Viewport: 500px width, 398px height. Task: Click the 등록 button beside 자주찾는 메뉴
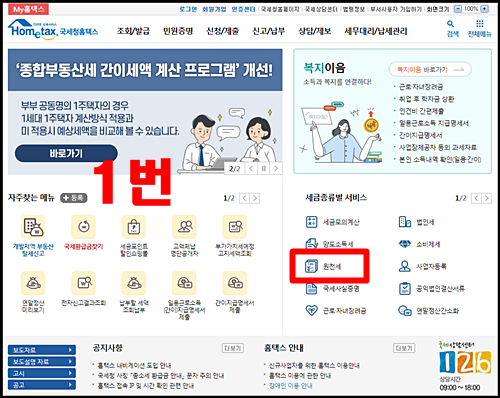[74, 198]
